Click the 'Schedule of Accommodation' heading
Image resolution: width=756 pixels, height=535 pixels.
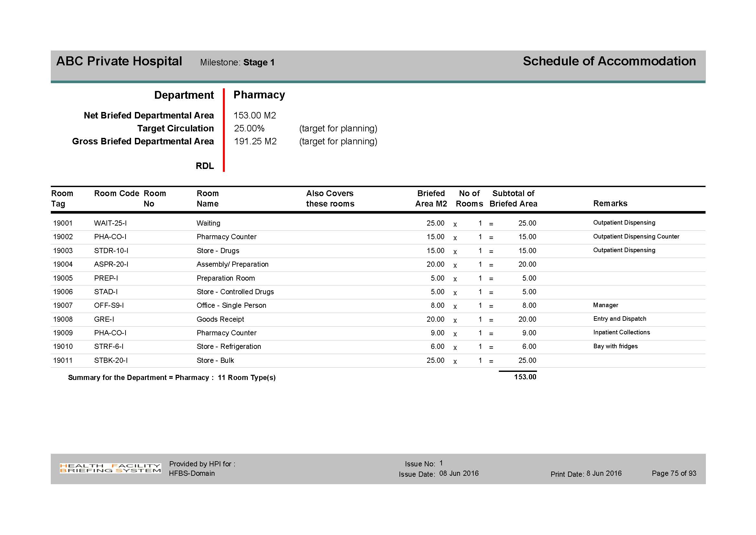pos(609,61)
